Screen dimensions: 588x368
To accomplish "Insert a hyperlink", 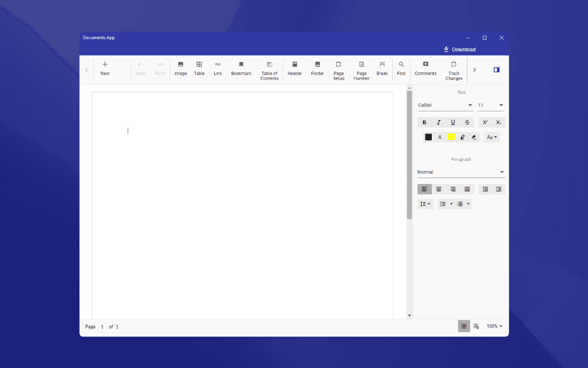I will [218, 69].
